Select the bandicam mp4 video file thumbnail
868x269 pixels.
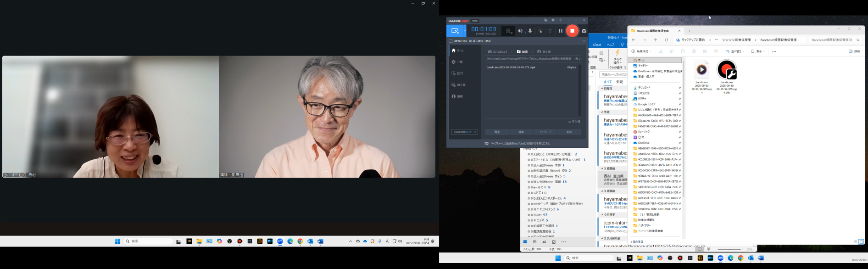[701, 70]
